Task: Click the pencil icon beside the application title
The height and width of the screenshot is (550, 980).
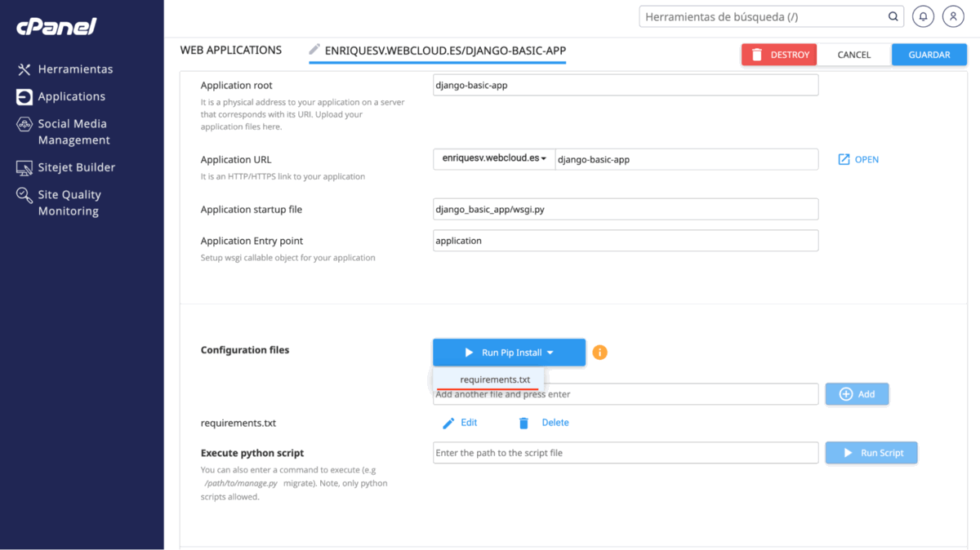Action: point(314,50)
